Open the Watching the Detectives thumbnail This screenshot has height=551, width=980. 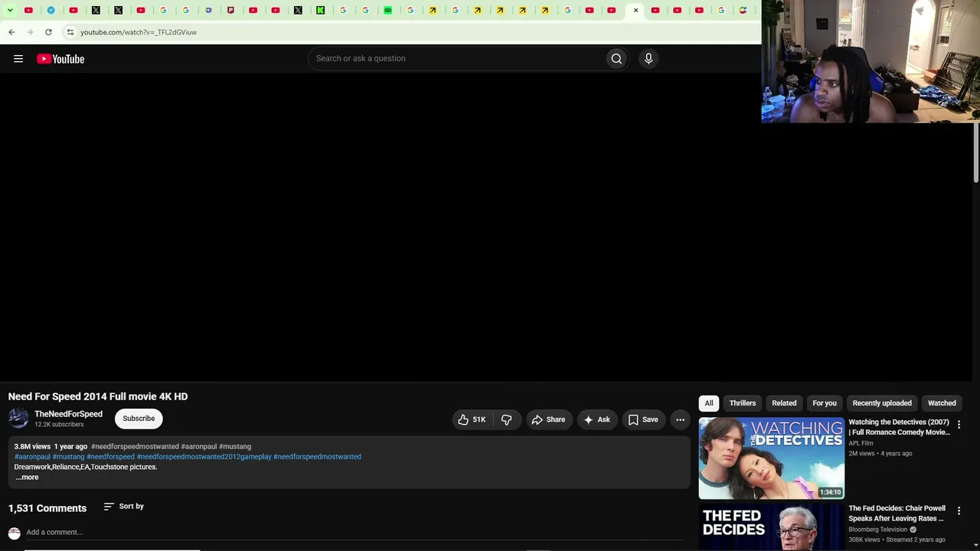click(772, 458)
